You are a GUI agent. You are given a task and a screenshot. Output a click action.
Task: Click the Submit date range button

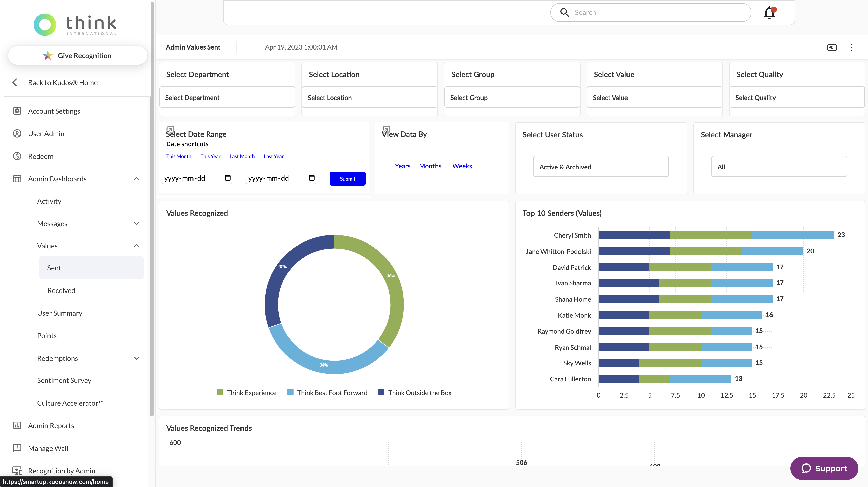point(347,179)
